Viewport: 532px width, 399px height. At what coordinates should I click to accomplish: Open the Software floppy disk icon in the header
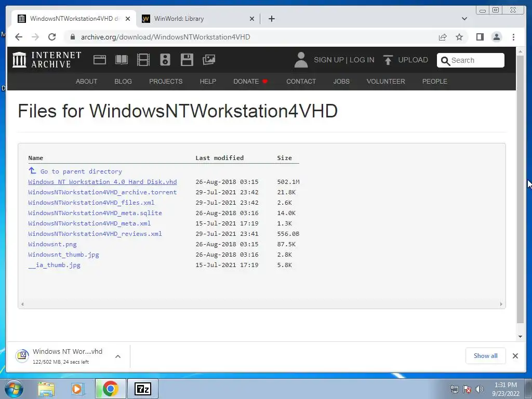coord(187,60)
